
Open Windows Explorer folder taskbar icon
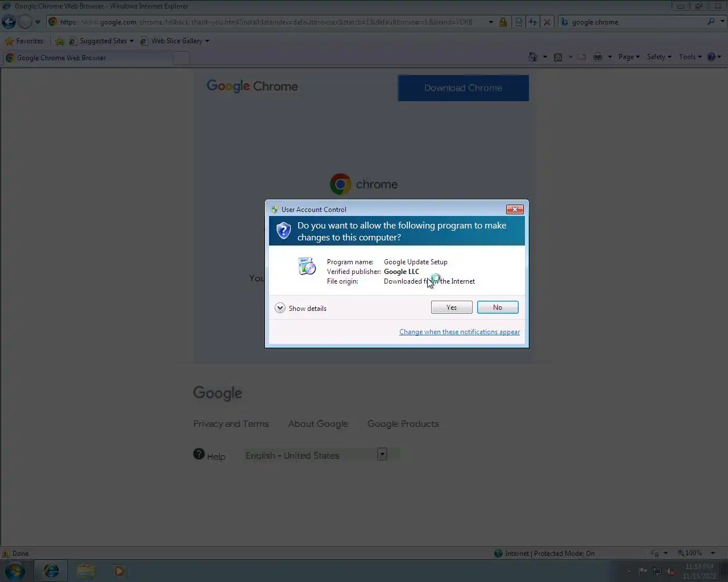(x=86, y=571)
